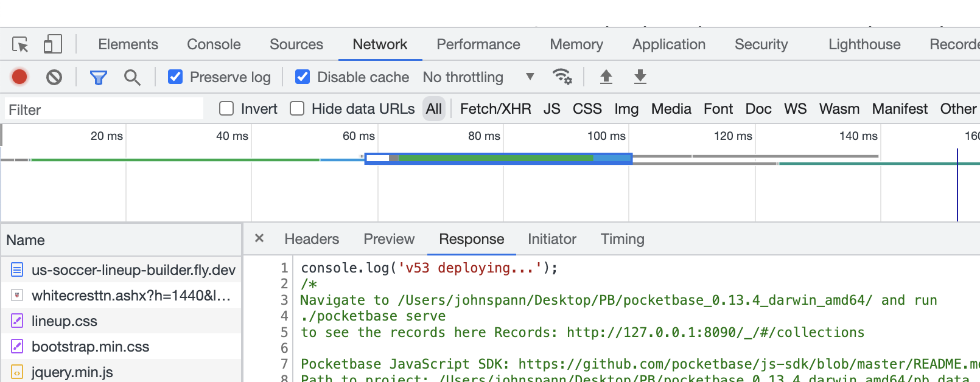Show the Timing tab of the request

[622, 239]
